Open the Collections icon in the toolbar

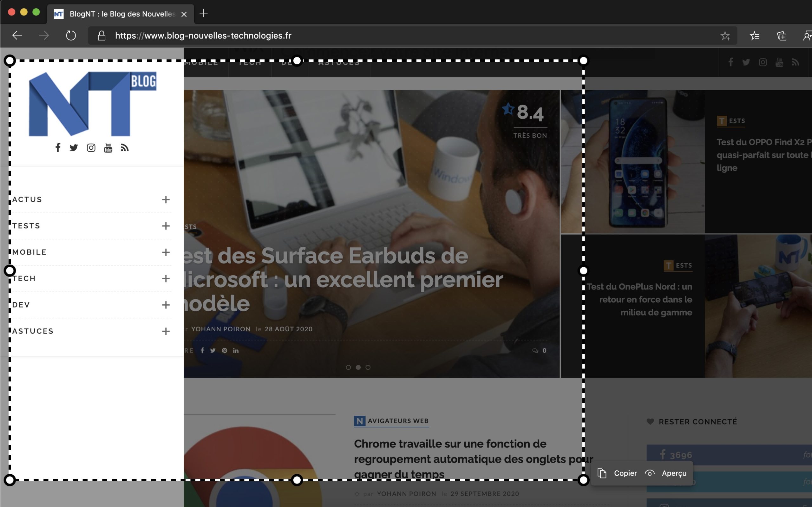pos(782,36)
